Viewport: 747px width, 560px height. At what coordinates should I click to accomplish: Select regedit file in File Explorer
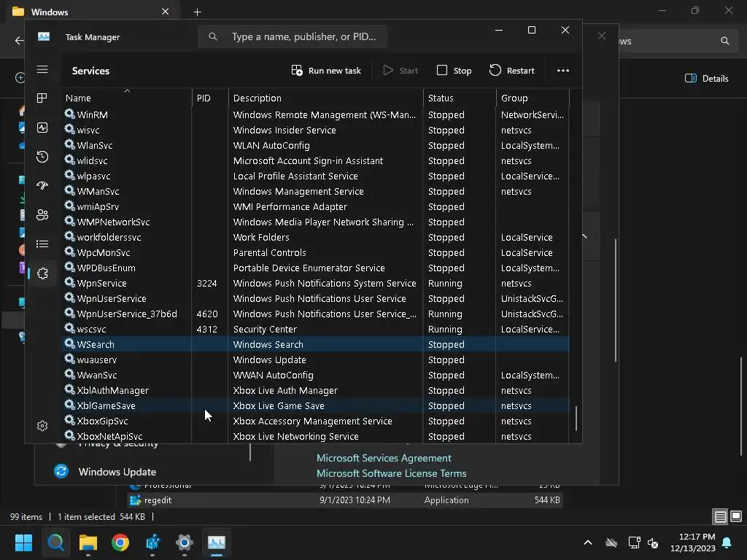pos(345,500)
